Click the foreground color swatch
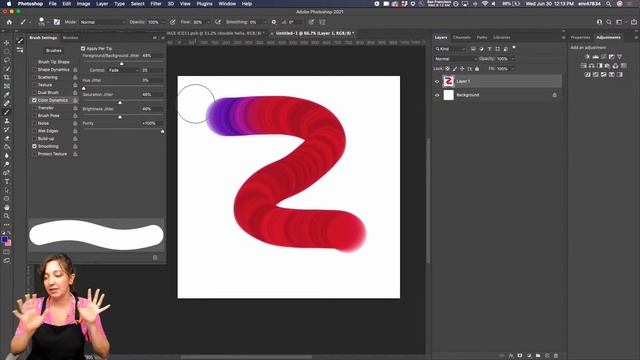Viewport: 640px width, 360px height. pyautogui.click(x=4, y=240)
